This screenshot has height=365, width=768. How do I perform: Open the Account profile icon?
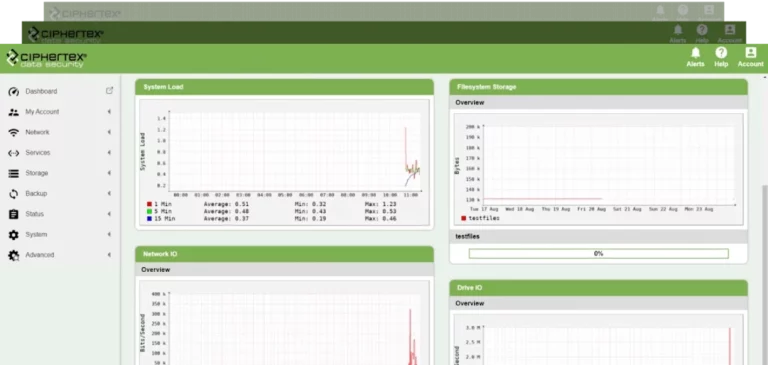pos(750,52)
